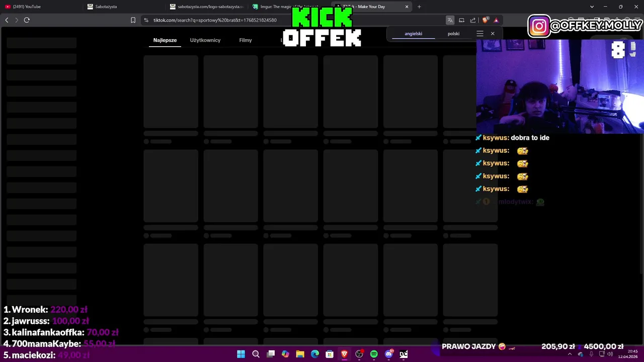
Task: Go back with the browser back arrow
Action: [7, 20]
